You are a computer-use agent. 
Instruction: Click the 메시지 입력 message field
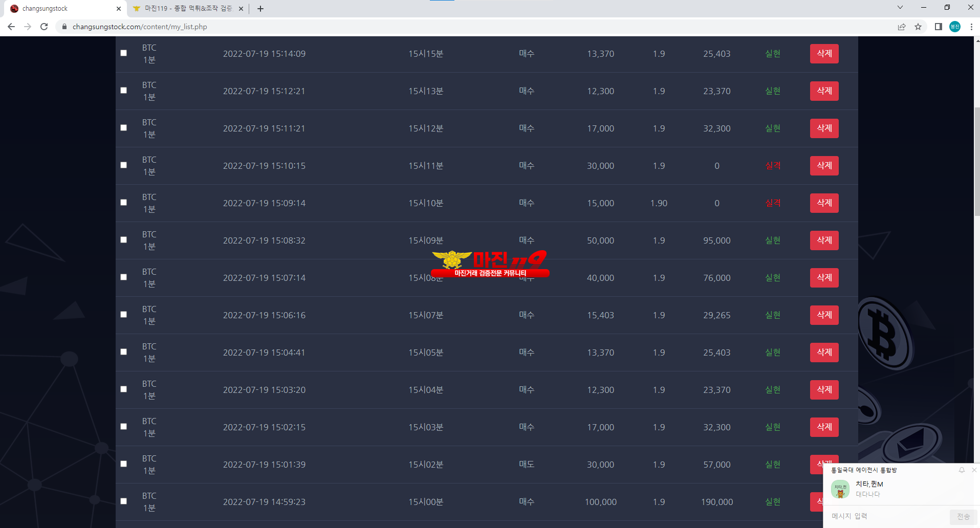(x=888, y=516)
